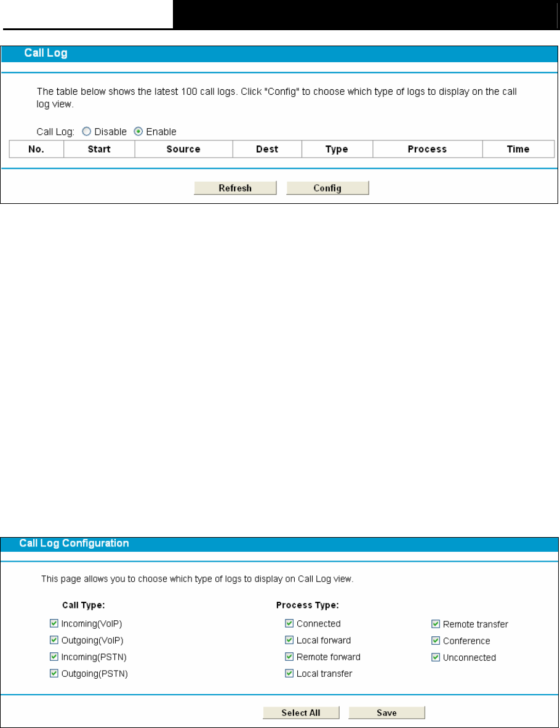Uncheck Outgoing(VoIP) call type
Viewport: 560px width, 728px height.
54,640
